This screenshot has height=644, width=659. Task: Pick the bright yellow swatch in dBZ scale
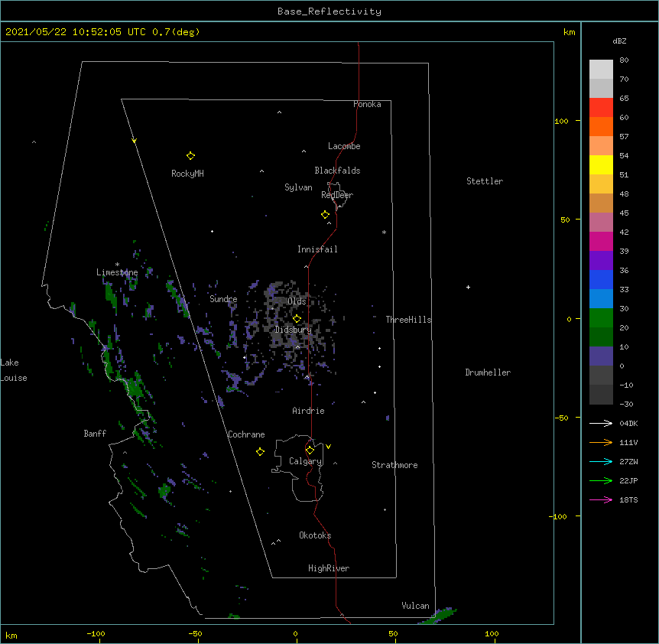click(601, 164)
